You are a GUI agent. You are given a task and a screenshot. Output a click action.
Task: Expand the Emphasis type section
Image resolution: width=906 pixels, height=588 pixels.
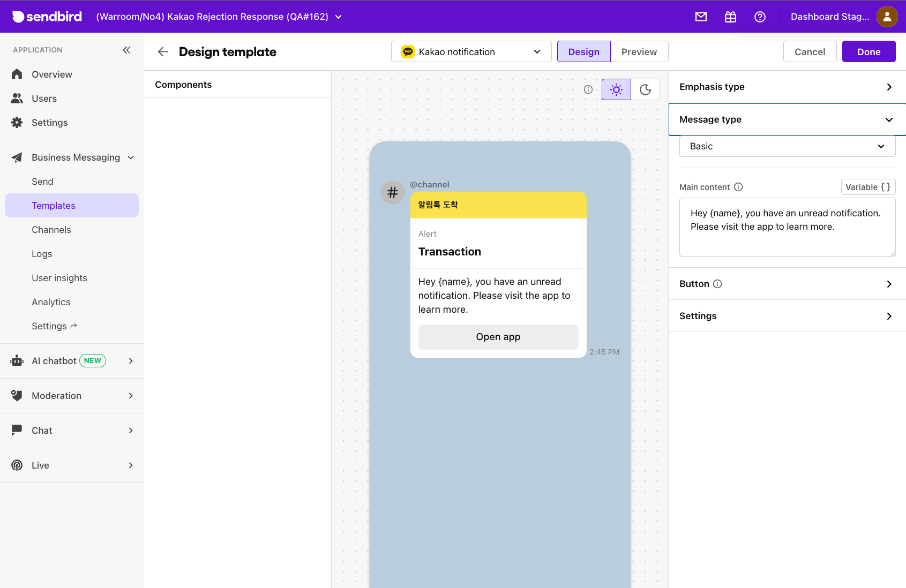(x=787, y=87)
